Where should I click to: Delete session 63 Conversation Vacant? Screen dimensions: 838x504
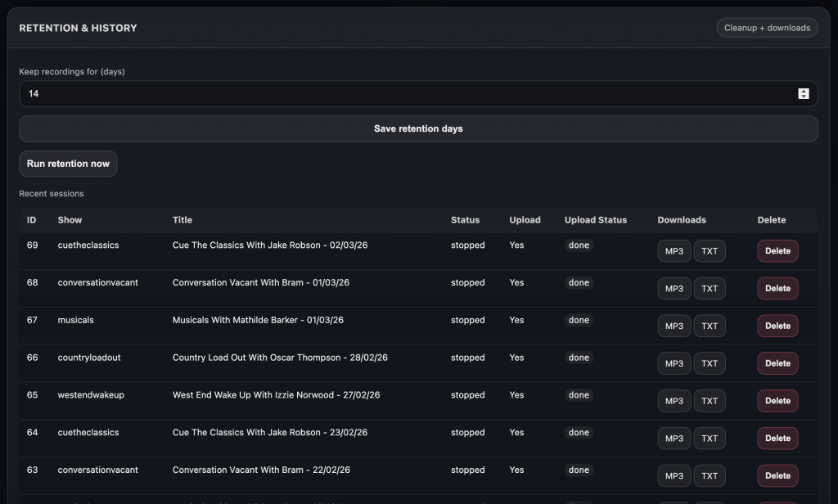pos(777,476)
